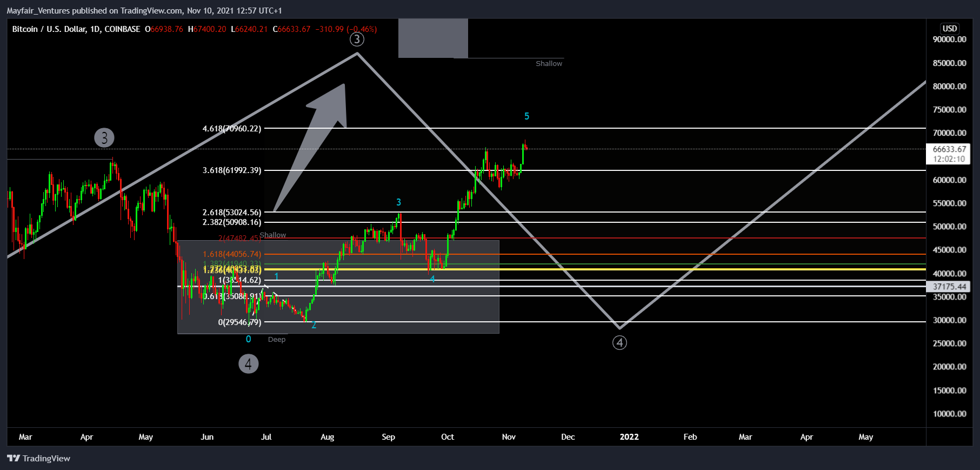The width and height of the screenshot is (980, 470).
Task: Click the cyan wave 1 label
Action: point(276,276)
